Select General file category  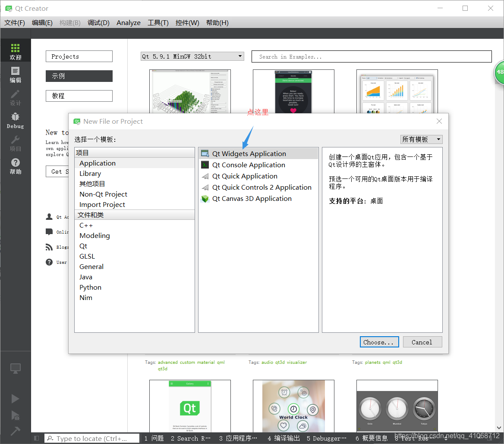point(134,266)
